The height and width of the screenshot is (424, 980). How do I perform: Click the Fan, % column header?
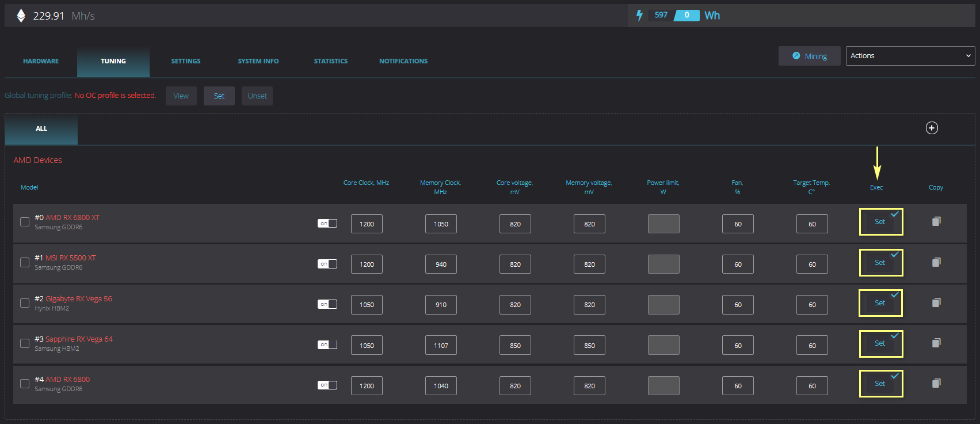tap(737, 187)
